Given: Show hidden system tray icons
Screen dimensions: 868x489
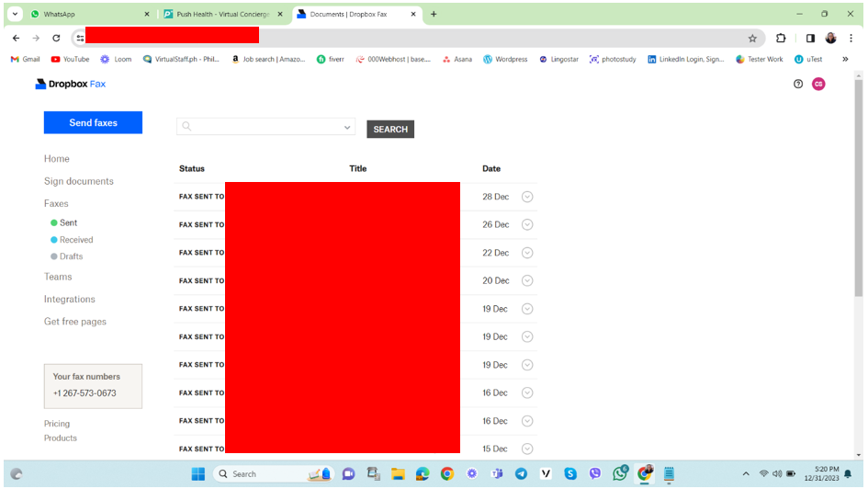Looking at the screenshot, I should coord(746,474).
